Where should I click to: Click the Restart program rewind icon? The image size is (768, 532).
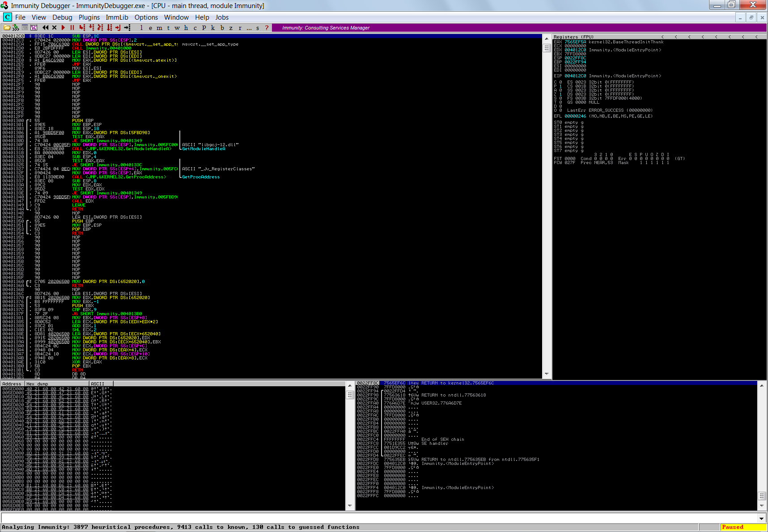coord(45,28)
